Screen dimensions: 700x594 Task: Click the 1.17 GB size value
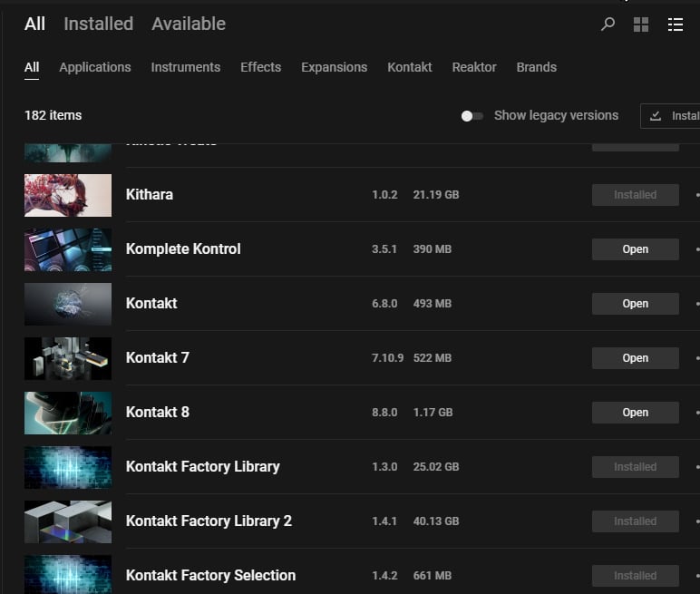433,413
